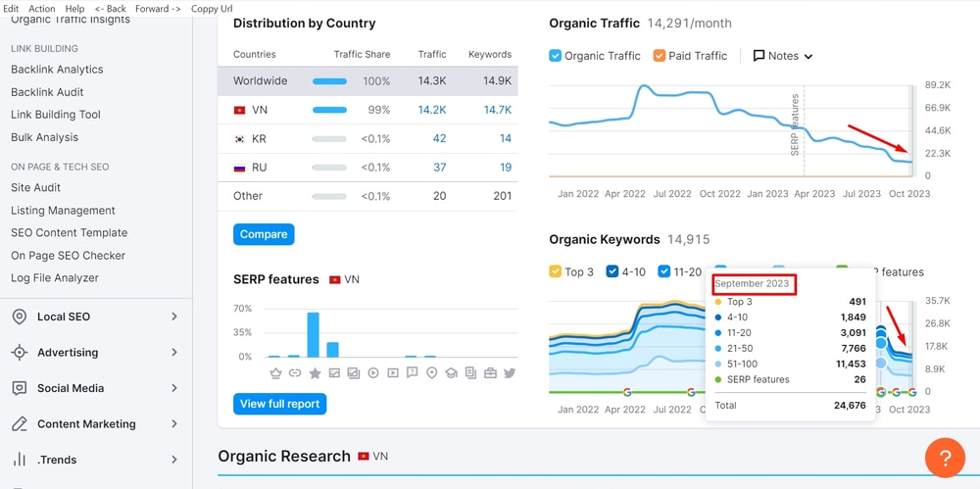The width and height of the screenshot is (980, 489).
Task: Click the KR traffic value 42
Action: (439, 139)
